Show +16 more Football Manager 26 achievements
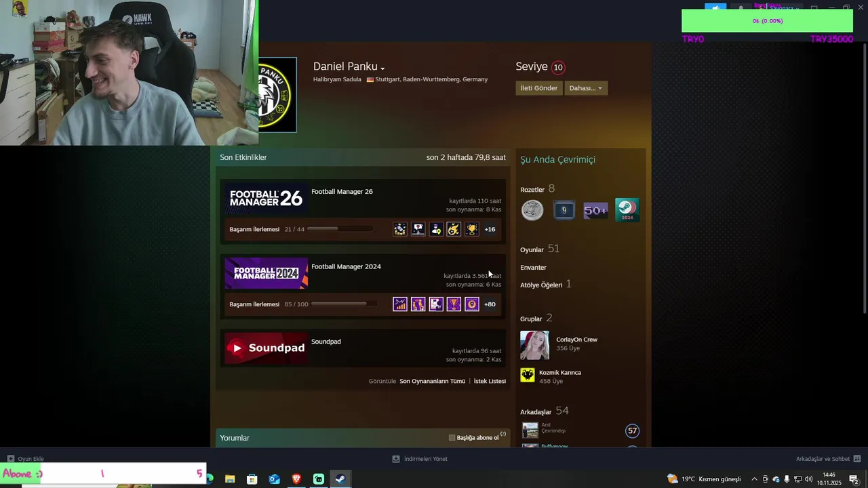The width and height of the screenshot is (868, 488). coord(490,229)
